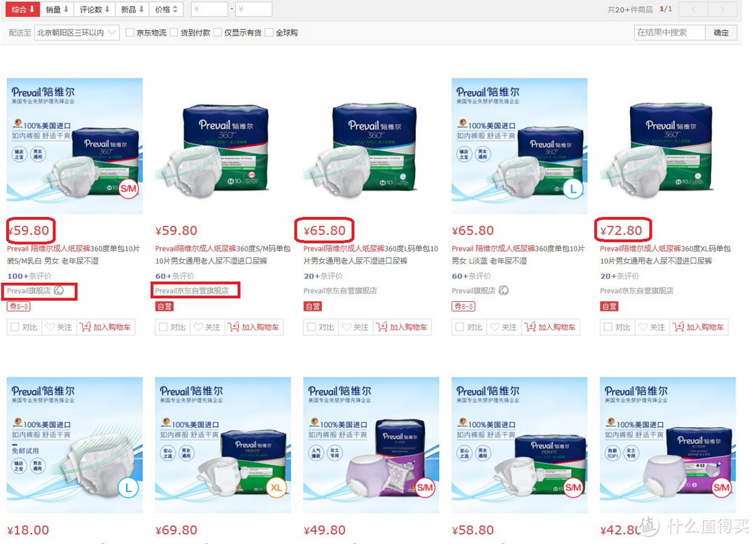
Task: Click the 自营 tag under S/M码单包 product
Action: coord(164,306)
